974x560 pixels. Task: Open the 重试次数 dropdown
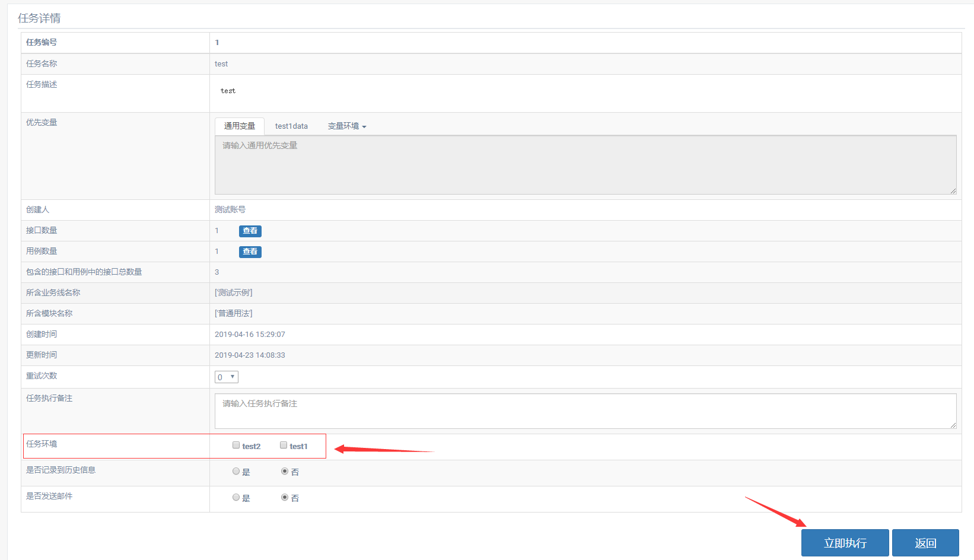[x=227, y=377]
